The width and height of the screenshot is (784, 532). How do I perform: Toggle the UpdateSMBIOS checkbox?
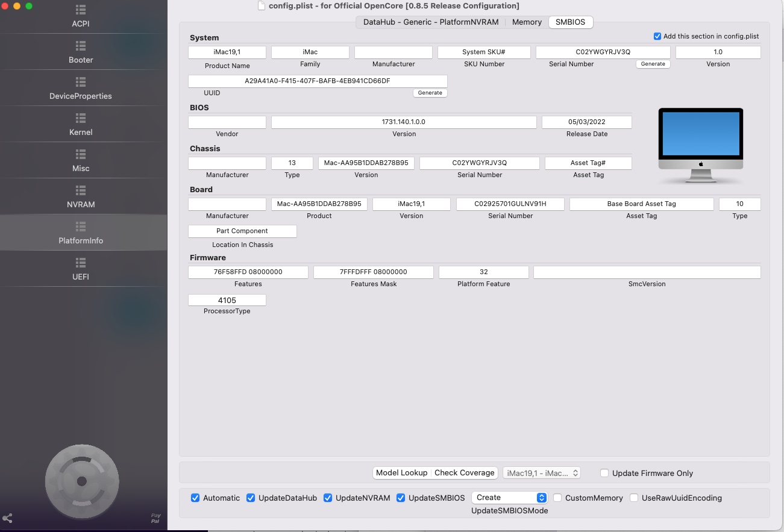[x=401, y=498]
